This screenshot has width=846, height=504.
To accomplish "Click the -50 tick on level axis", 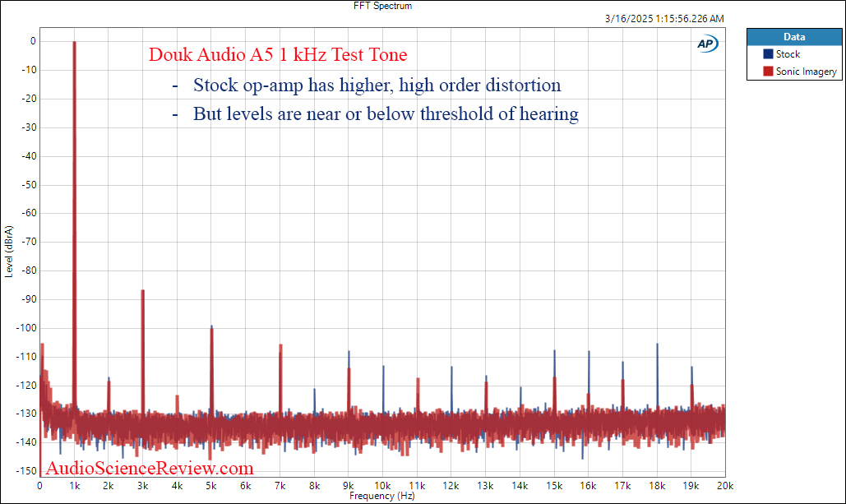I will pos(29,184).
